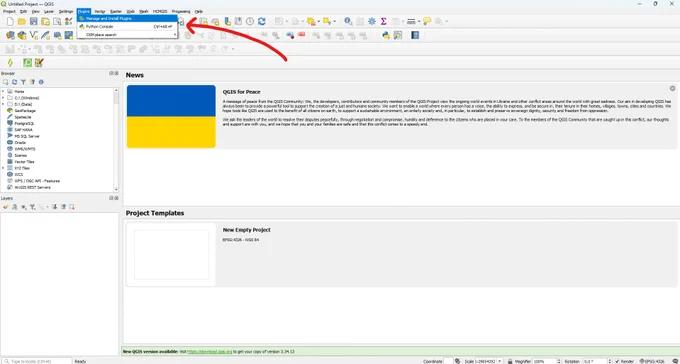Open the Layer menu
This screenshot has width=680, height=364.
[49, 11]
